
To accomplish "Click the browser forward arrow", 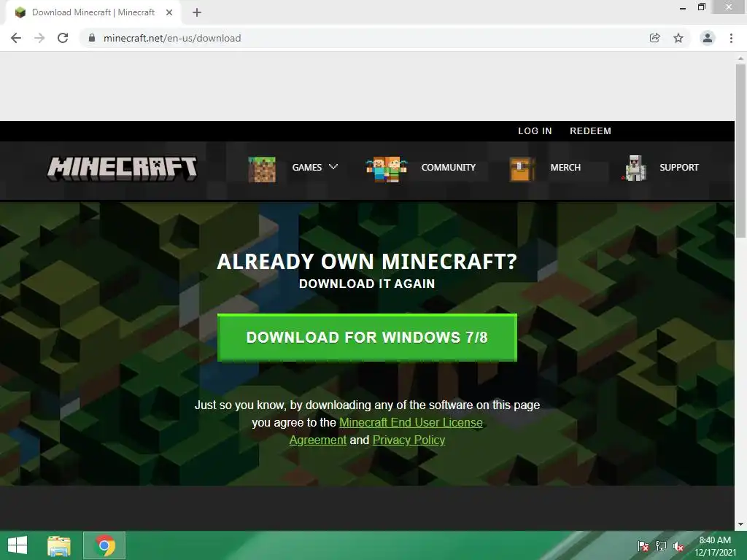I will (x=39, y=38).
